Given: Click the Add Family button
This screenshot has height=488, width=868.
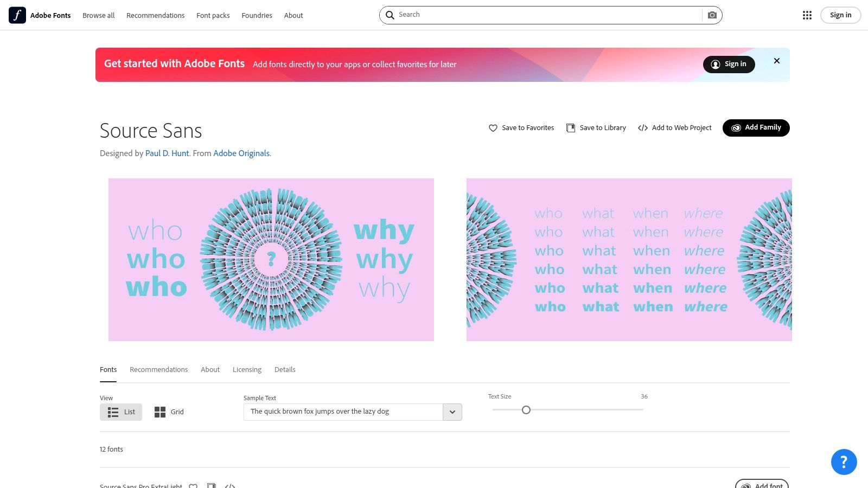Looking at the screenshot, I should (x=756, y=128).
